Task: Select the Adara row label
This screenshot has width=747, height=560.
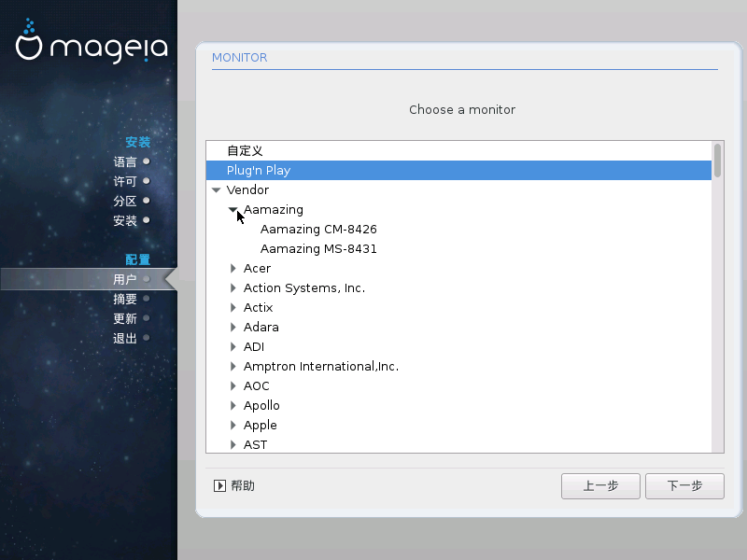Action: point(261,328)
